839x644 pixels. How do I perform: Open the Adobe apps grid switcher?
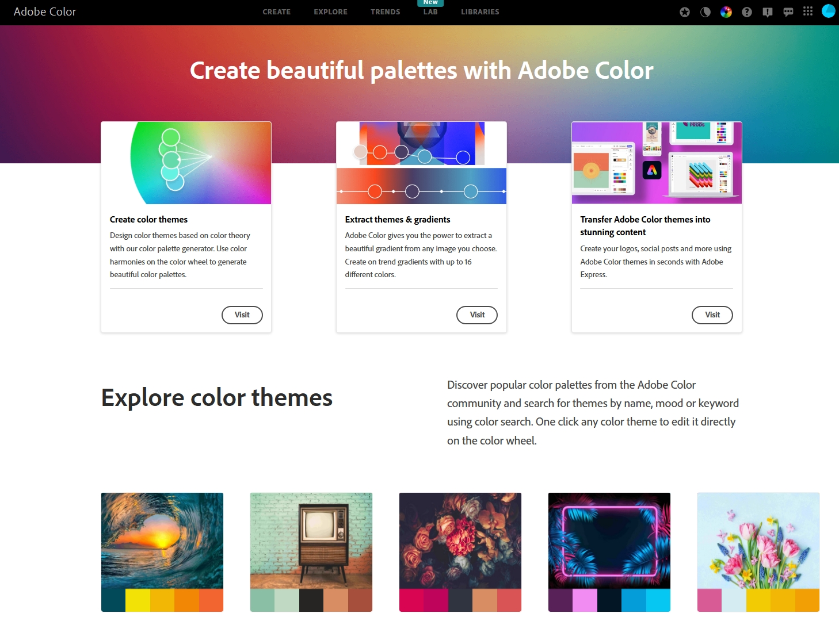(808, 11)
